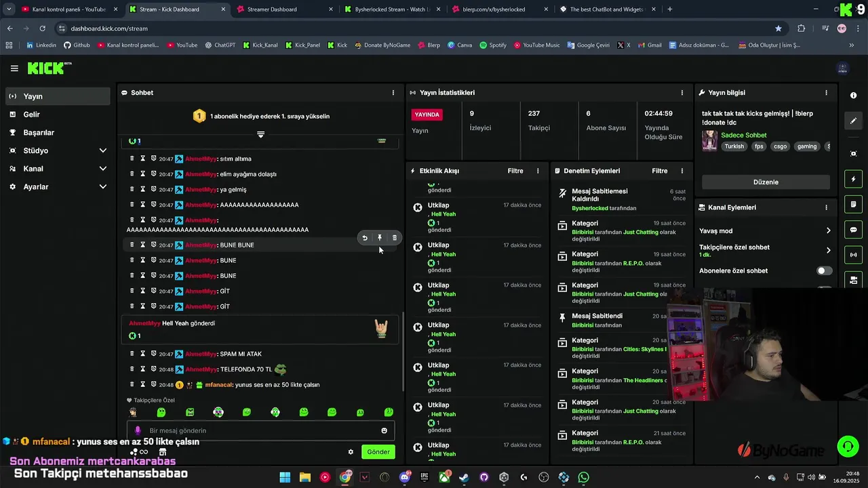This screenshot has width=868, height=488.
Task: Click the pencil edit icon in the right sidebar
Action: (x=853, y=121)
